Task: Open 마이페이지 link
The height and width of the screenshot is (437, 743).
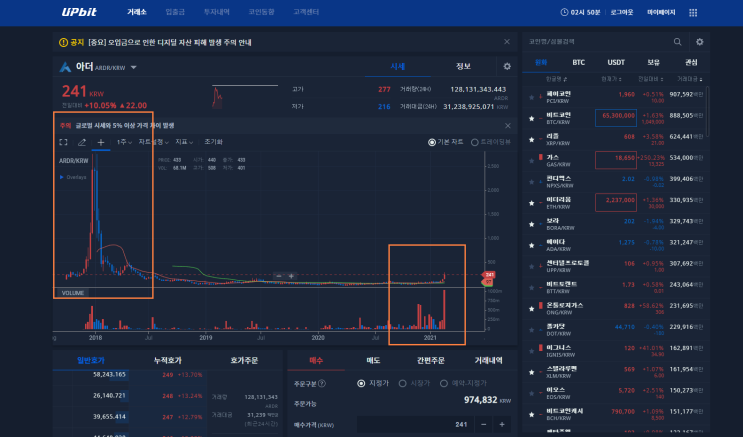Action: [x=661, y=12]
